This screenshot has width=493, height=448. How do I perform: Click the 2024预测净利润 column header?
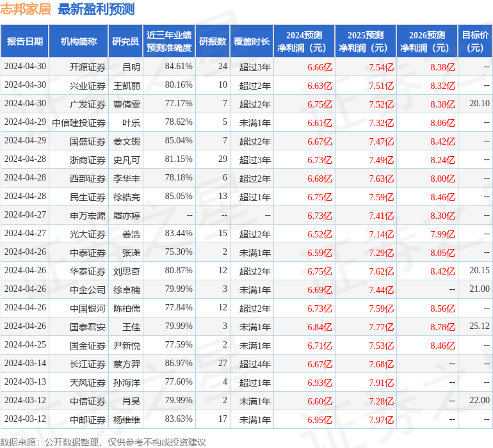(x=304, y=42)
